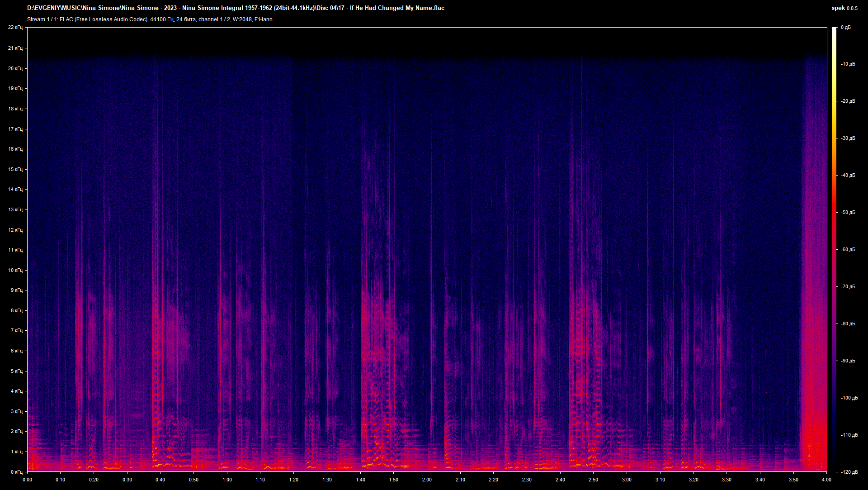Click the black band above 21 кГц

427,38
